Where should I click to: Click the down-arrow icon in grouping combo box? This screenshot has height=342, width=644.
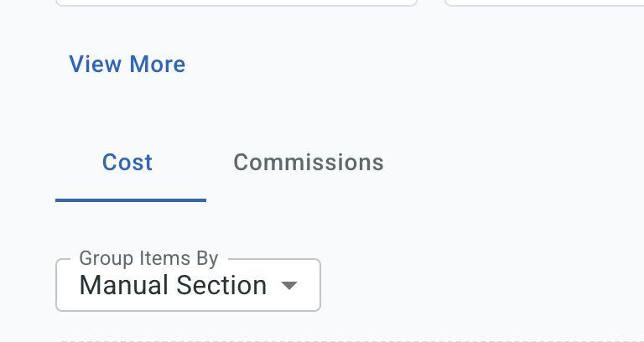click(288, 285)
